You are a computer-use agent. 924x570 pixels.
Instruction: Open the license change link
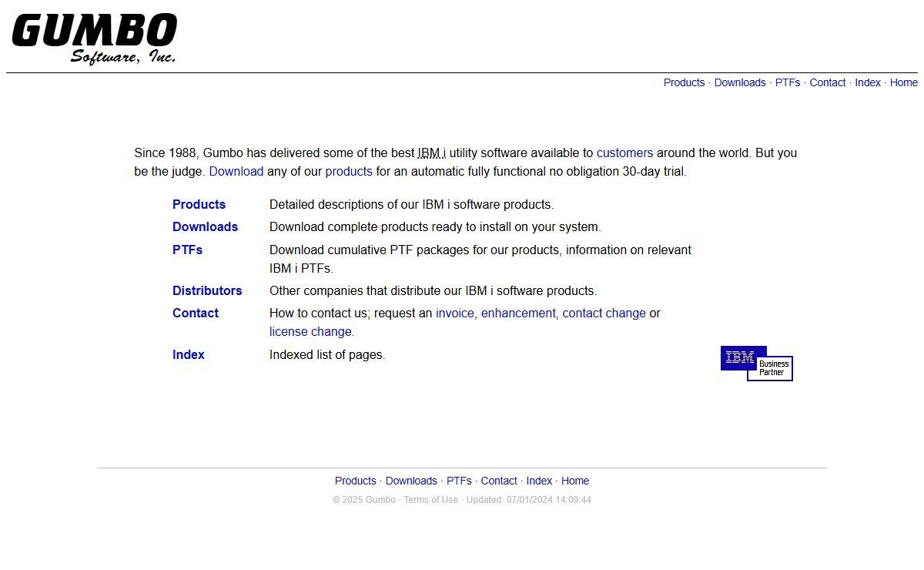(310, 331)
